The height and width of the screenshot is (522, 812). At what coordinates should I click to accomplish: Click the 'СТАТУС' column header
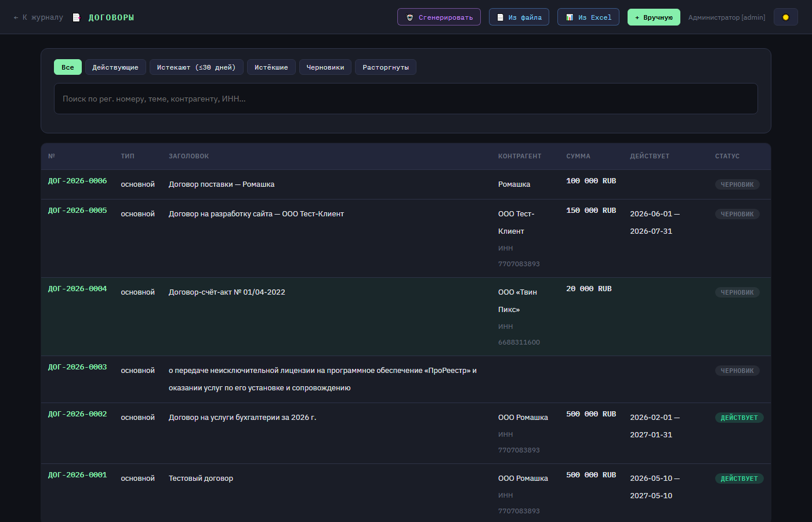(727, 156)
